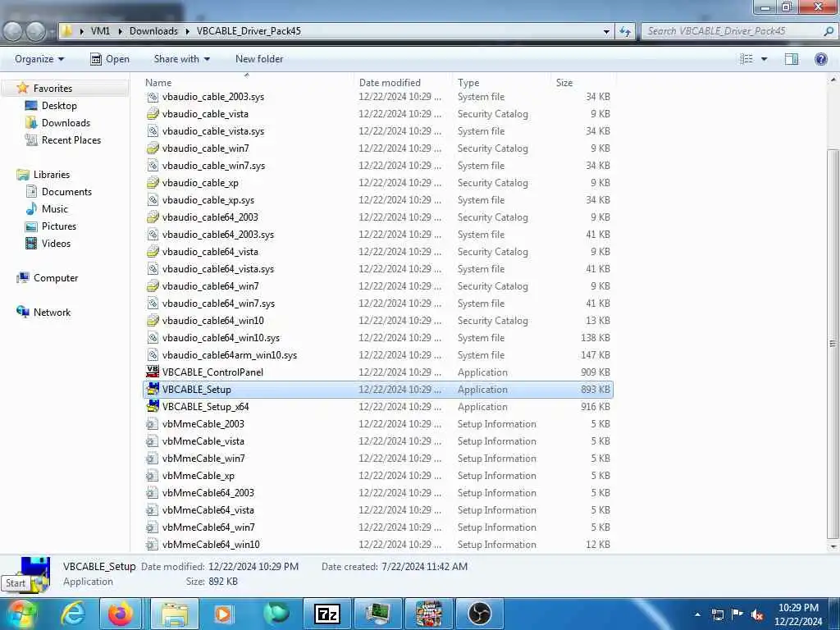Toggle the preview pane button
Image resolution: width=840 pixels, height=630 pixels.
coord(792,59)
